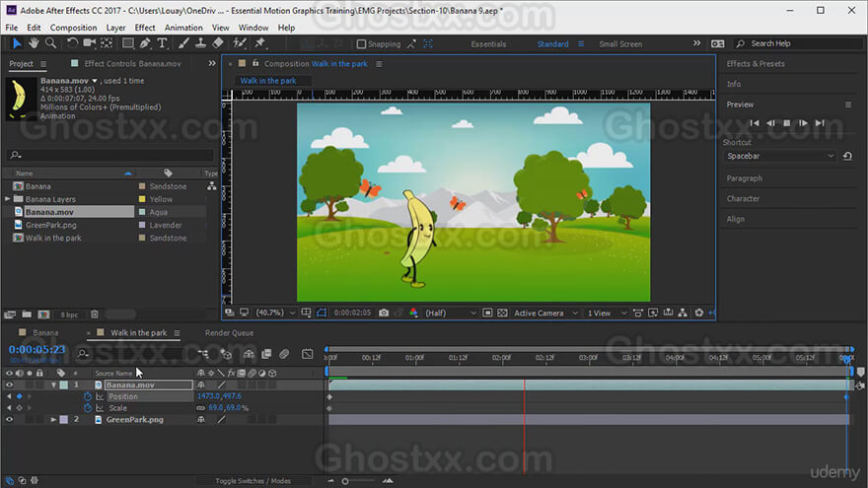
Task: Hide the GreenPark.png layer with its eye icon
Action: (9, 419)
